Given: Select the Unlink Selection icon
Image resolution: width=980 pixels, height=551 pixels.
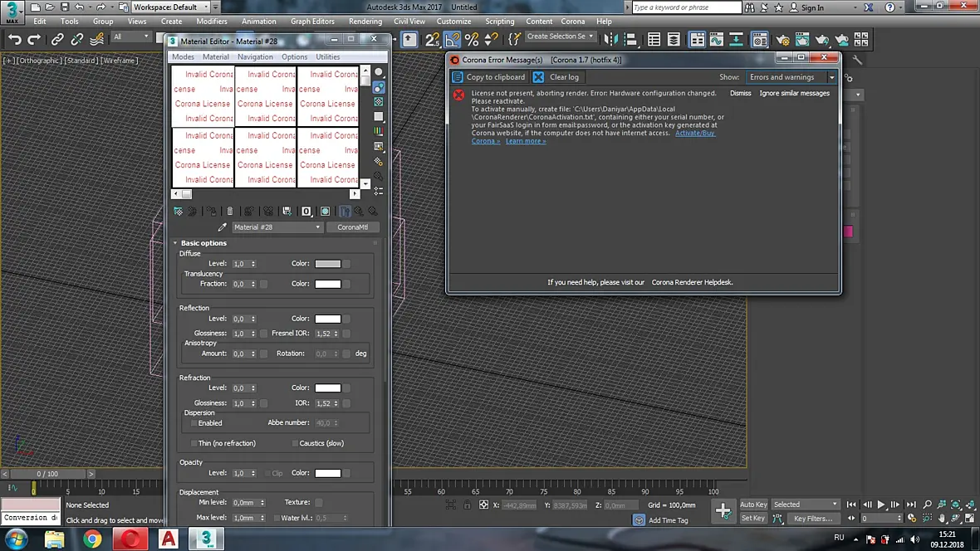Looking at the screenshot, I should coord(77,39).
